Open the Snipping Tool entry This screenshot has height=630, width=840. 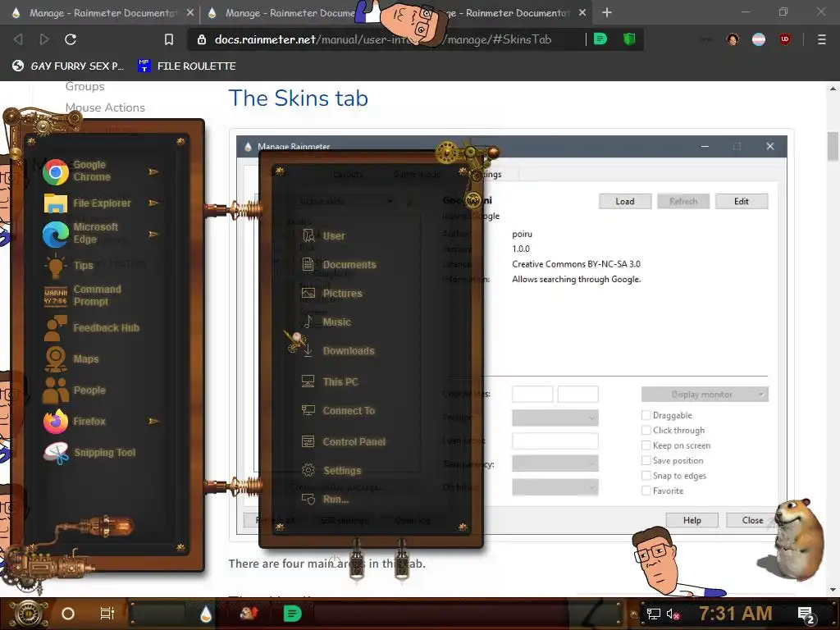89,453
